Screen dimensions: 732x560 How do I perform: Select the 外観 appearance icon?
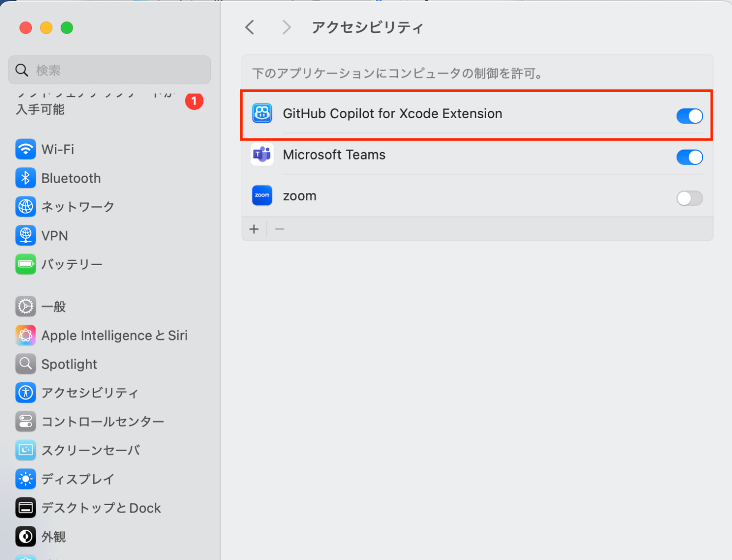[26, 536]
